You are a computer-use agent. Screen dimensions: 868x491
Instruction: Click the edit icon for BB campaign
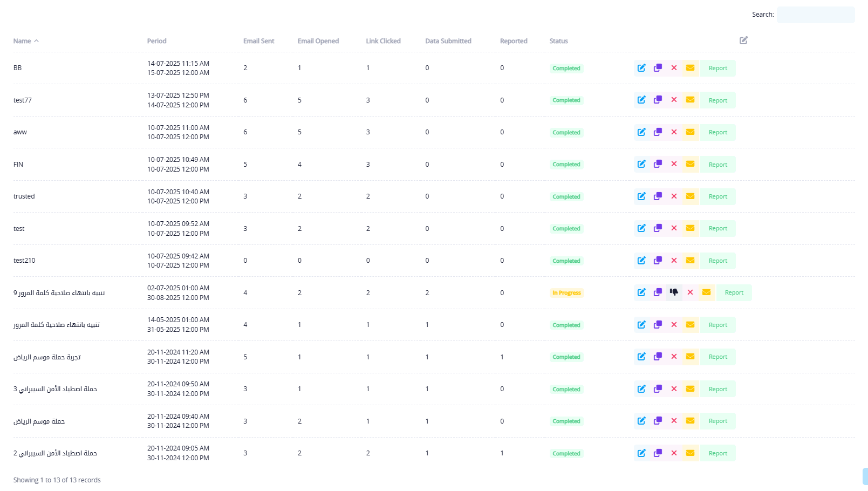tap(641, 68)
